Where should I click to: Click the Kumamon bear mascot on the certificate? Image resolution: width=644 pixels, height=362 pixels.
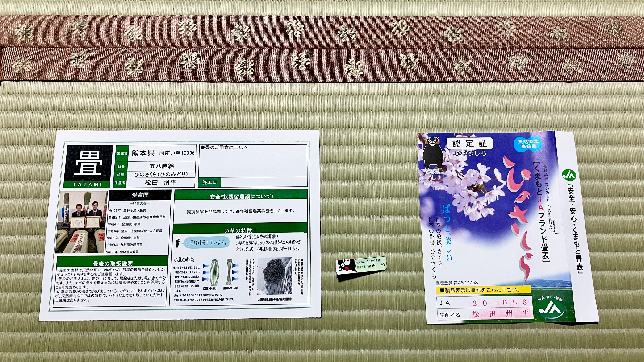433,153
